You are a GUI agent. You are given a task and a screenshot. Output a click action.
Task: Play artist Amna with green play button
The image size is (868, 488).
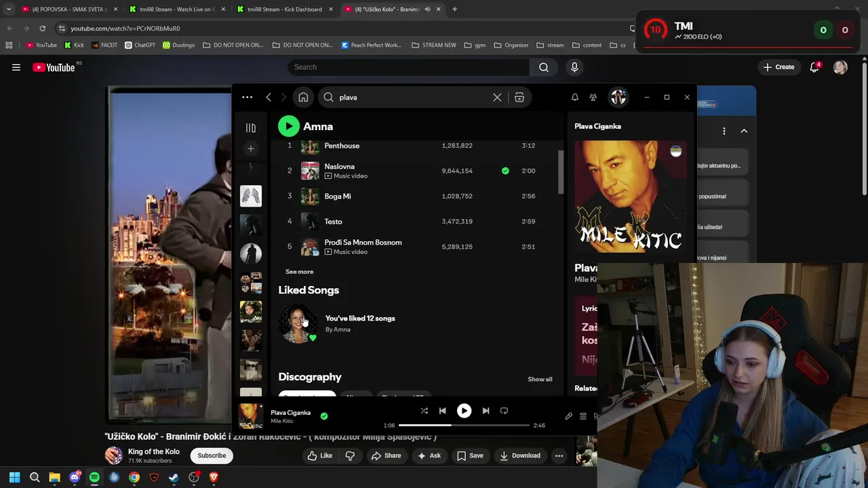click(x=288, y=126)
